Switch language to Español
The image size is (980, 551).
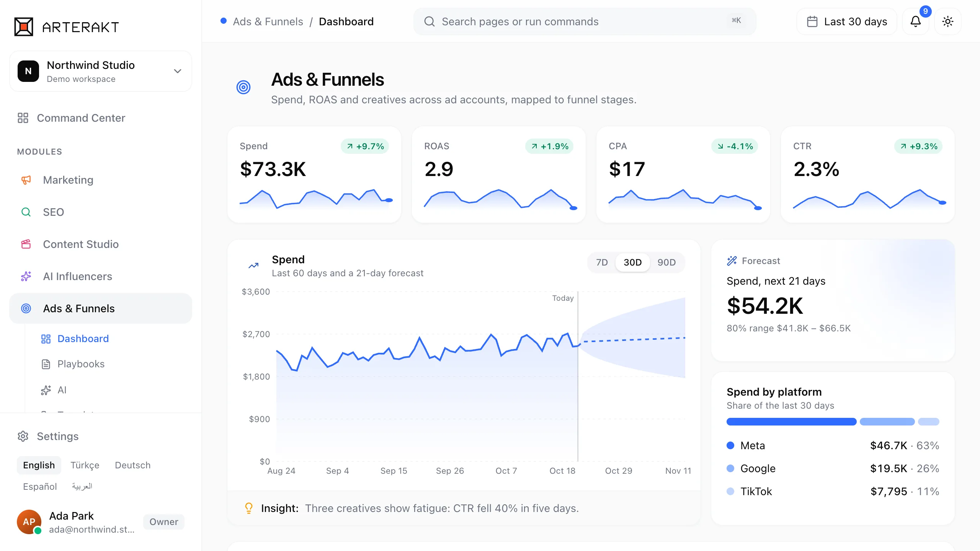coord(40,487)
